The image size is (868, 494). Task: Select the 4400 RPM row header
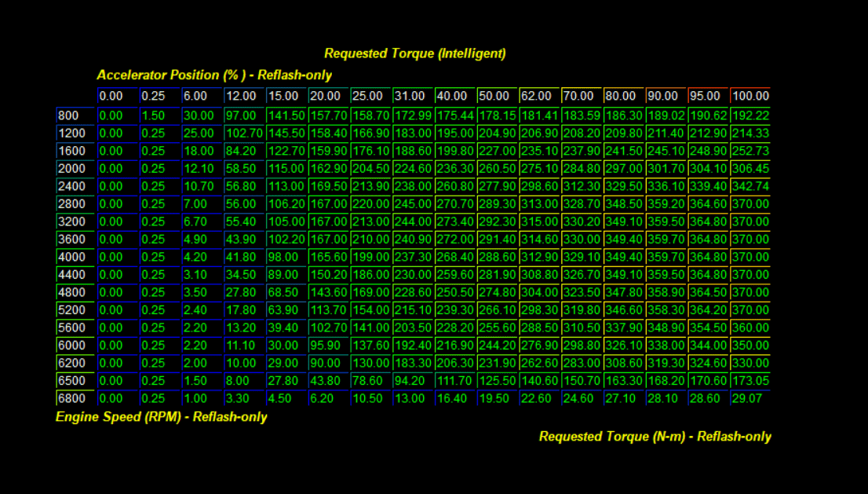[75, 275]
